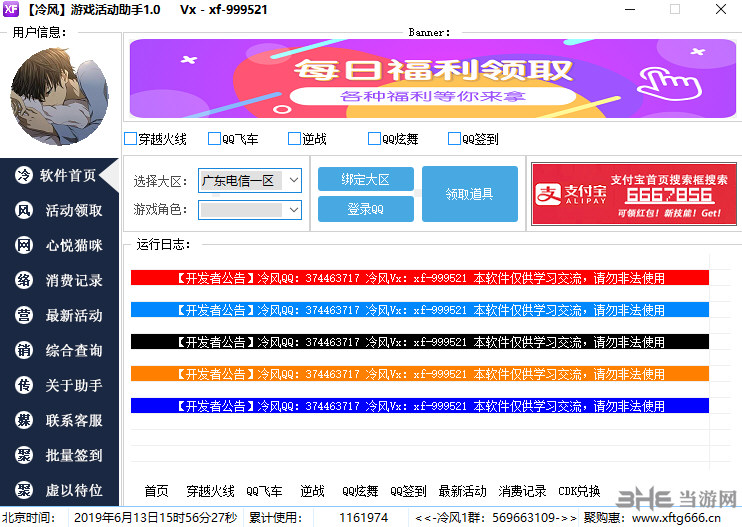This screenshot has width=742, height=527.
Task: Expand the 选择大区 dropdown arrow
Action: (293, 180)
